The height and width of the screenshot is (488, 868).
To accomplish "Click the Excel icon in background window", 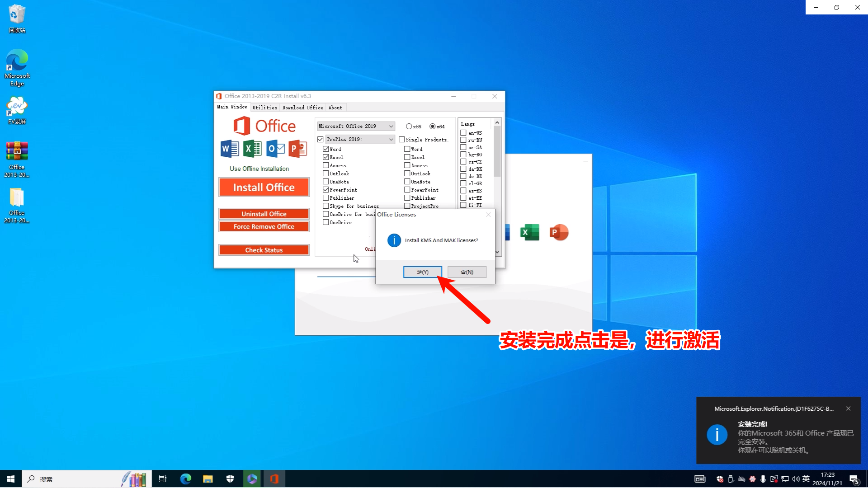I will (x=529, y=232).
